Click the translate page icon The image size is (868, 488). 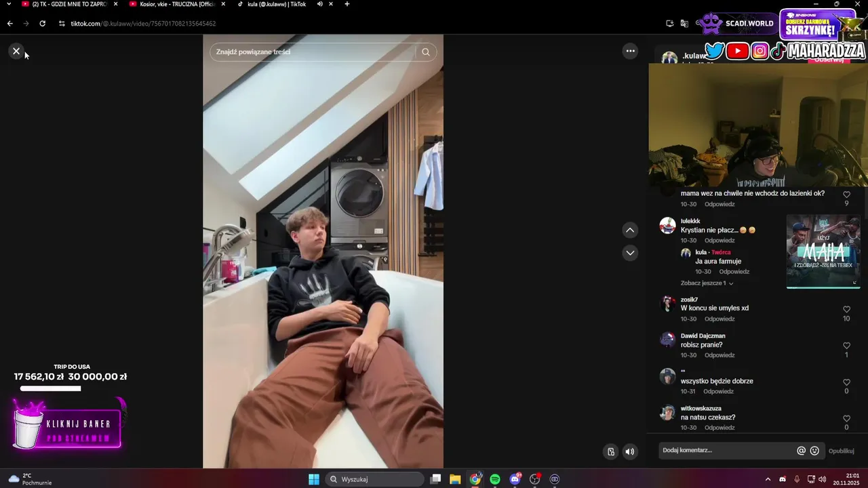click(684, 24)
